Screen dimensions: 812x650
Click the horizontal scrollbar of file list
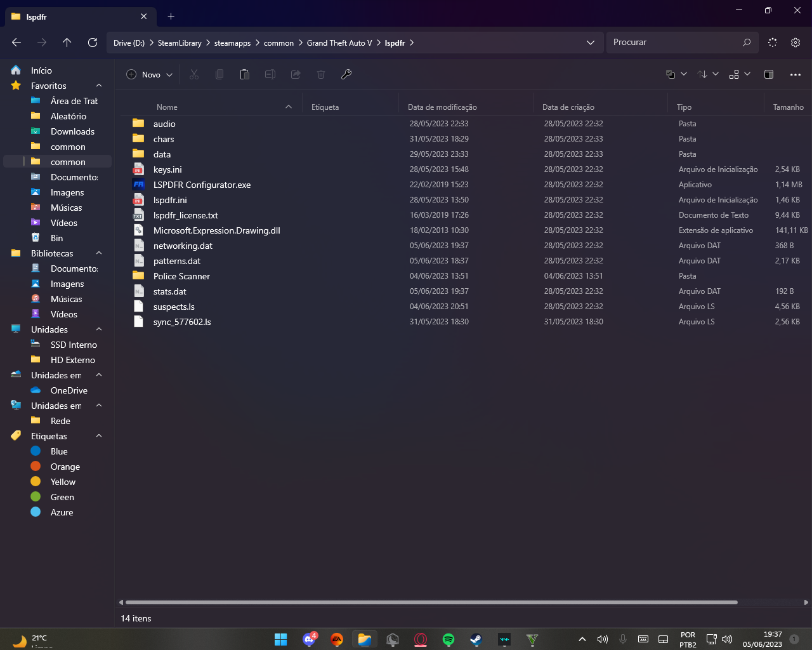431,602
